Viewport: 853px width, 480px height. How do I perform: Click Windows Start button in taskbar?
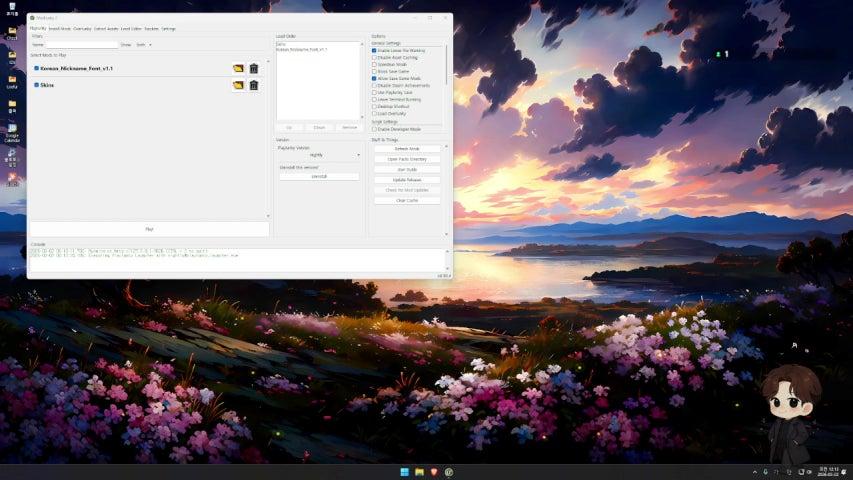pyautogui.click(x=405, y=471)
